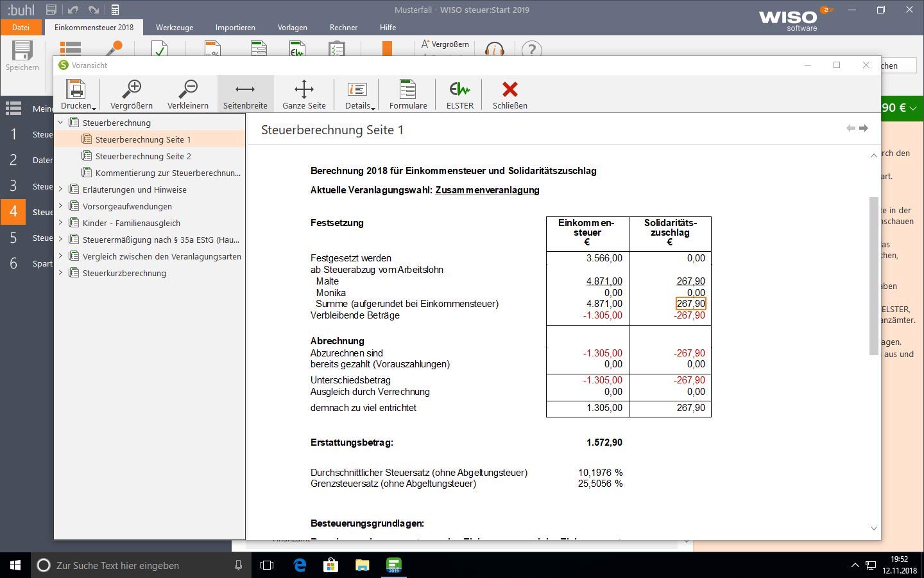Open Microsoft Store from taskbar

331,565
